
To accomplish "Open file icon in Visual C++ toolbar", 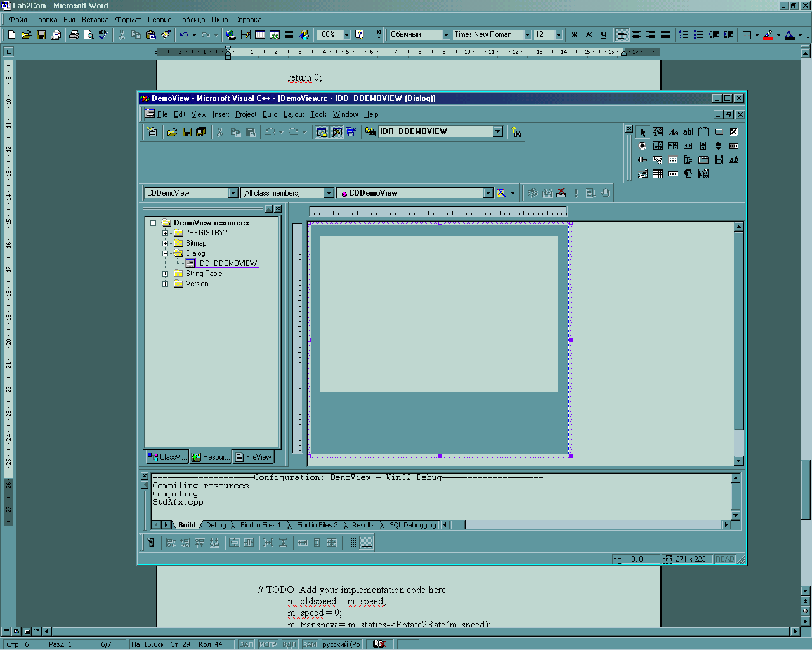I will (172, 132).
